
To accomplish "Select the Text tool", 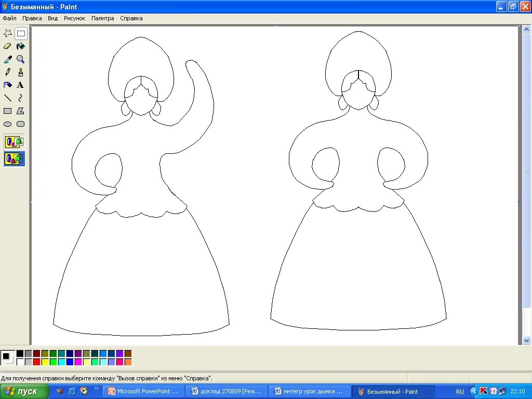I will point(21,85).
